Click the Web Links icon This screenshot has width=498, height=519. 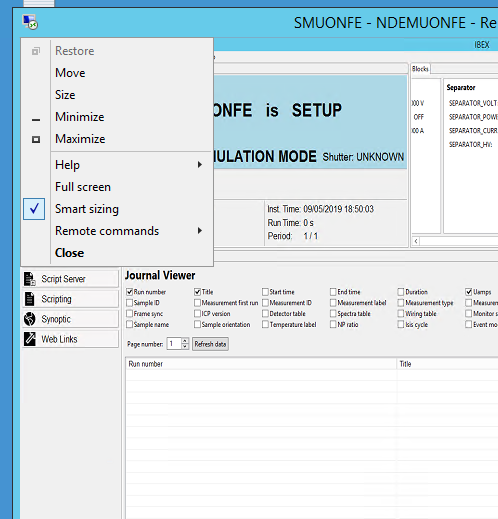30,339
